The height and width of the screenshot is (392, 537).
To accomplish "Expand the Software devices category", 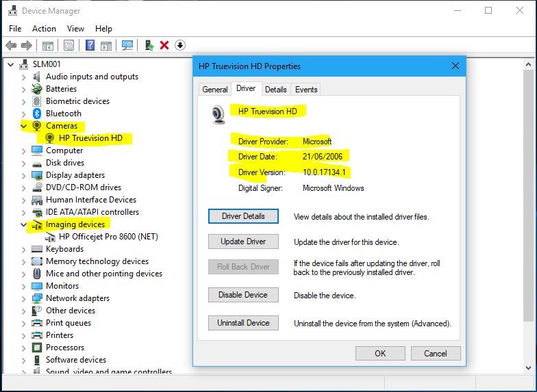I will [x=23, y=360].
